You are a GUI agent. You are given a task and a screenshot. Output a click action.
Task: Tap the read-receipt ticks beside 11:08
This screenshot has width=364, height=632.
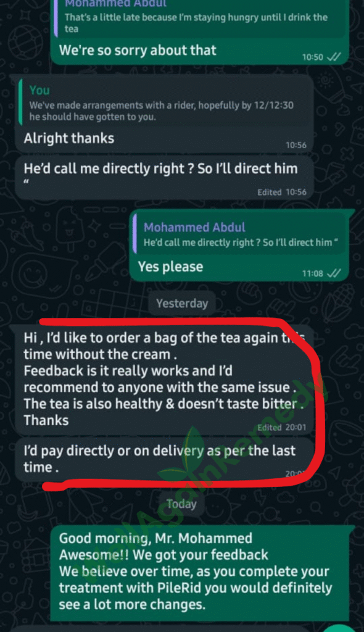(334, 273)
